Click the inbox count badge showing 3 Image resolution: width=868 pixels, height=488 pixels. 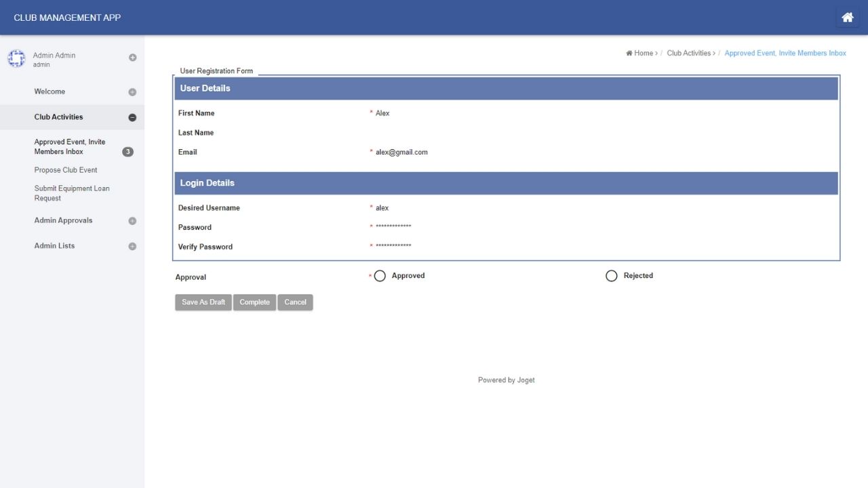pyautogui.click(x=127, y=152)
